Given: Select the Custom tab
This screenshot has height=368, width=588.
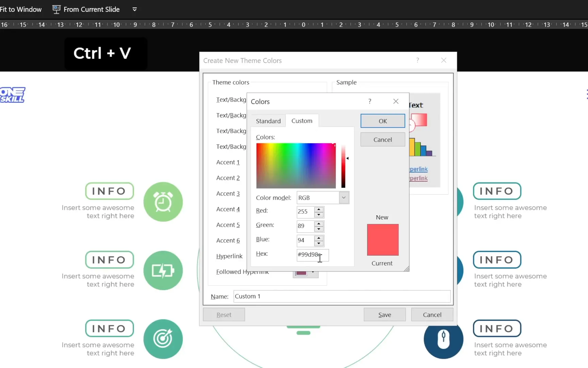Looking at the screenshot, I should click(302, 121).
